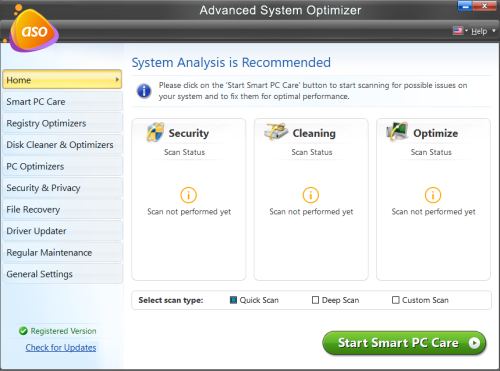The height and width of the screenshot is (371, 500).
Task: Click the blue information icon near message
Action: 144,91
